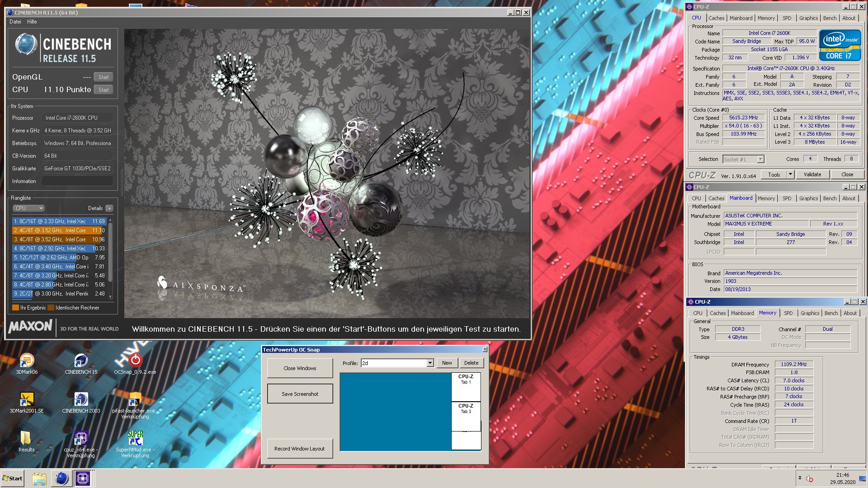Image resolution: width=868 pixels, height=488 pixels.
Task: Switch to Mainboard tab in top CPU-Z
Action: pyautogui.click(x=741, y=18)
